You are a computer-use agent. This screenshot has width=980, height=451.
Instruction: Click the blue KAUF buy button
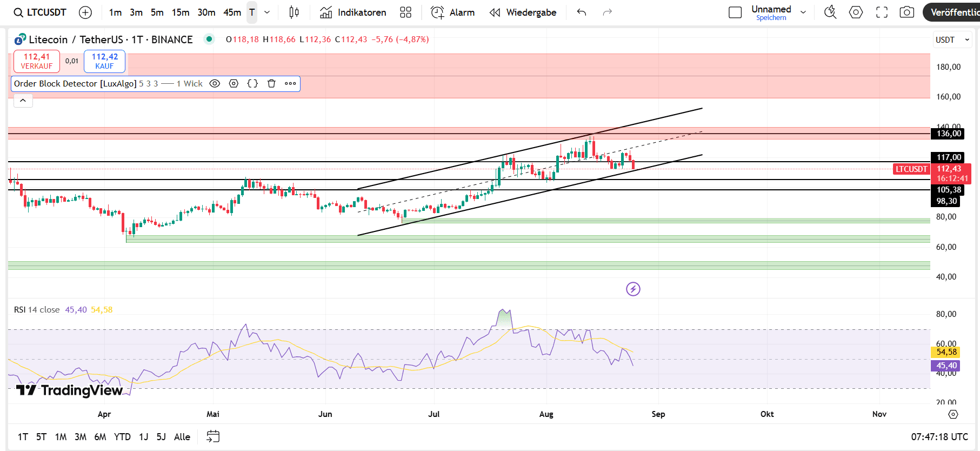104,61
